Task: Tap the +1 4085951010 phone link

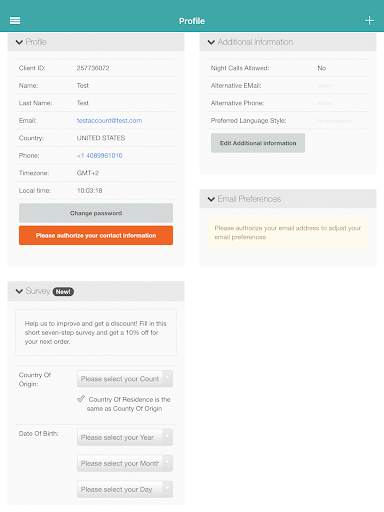Action: click(x=100, y=156)
